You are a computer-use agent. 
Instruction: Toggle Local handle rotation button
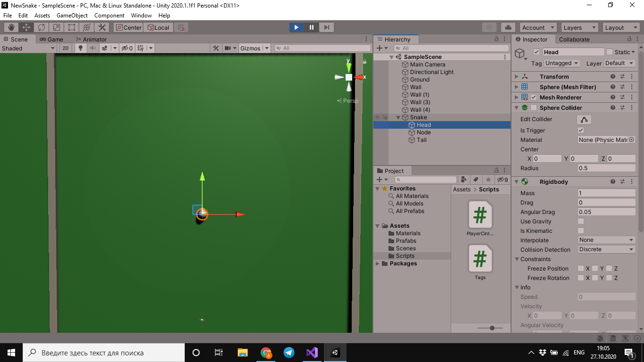pos(158,27)
